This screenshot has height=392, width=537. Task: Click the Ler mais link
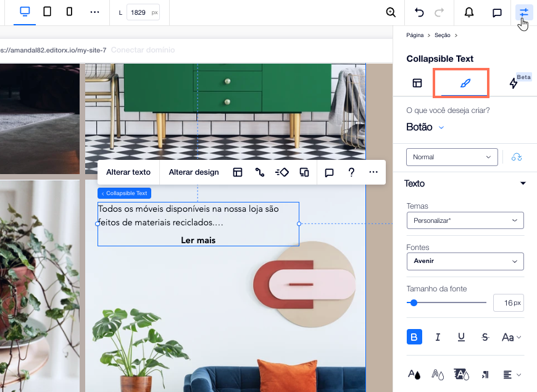tap(198, 240)
